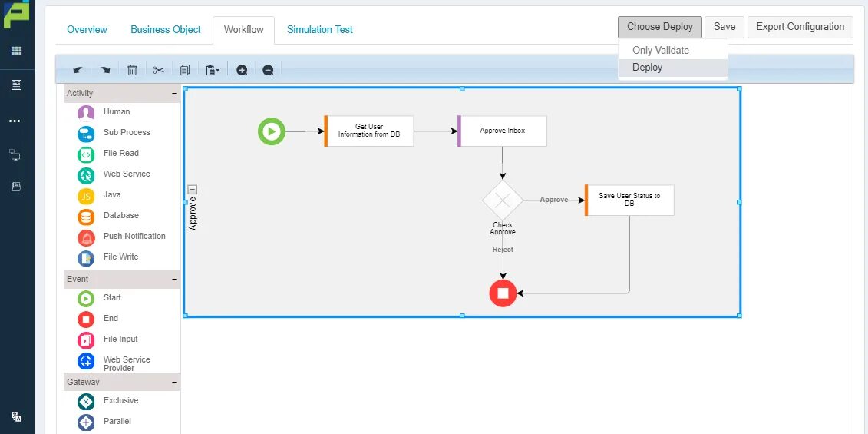
Task: Select the Approve Inbox task node
Action: 502,131
